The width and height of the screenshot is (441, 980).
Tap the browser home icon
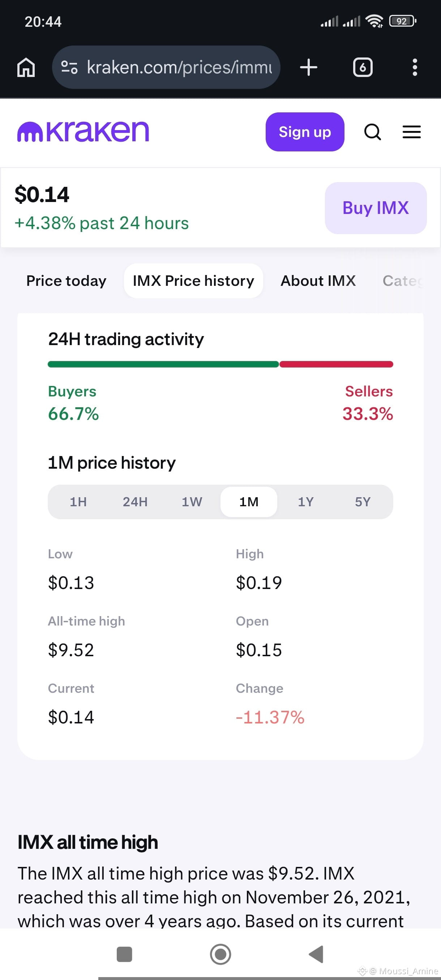click(26, 68)
